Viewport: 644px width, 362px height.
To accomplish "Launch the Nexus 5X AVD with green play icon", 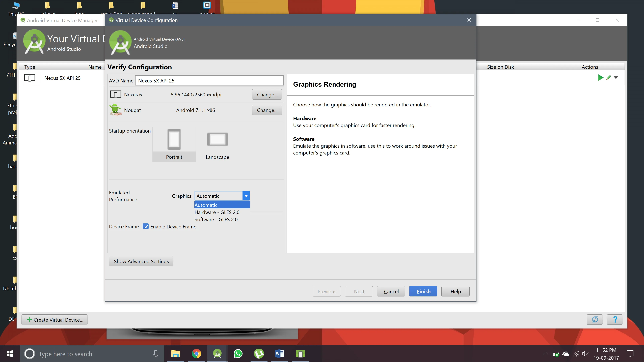I will (601, 78).
